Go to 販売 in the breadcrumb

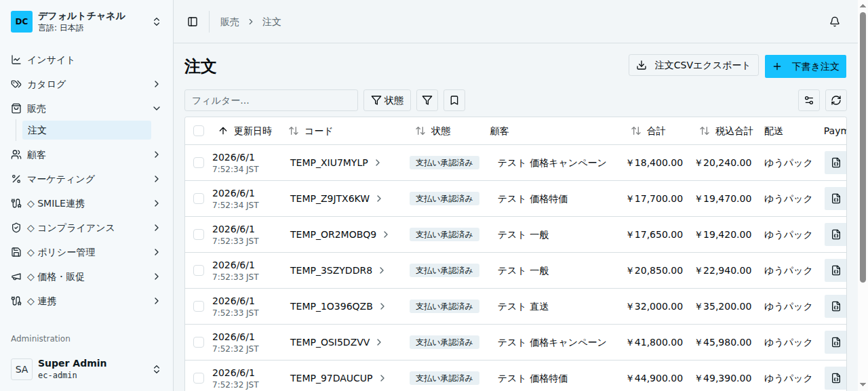coord(230,22)
